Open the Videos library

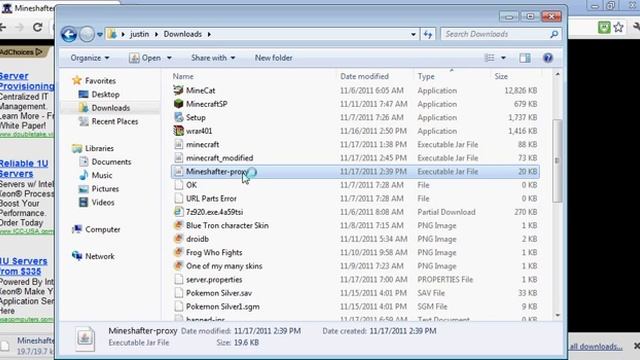pos(102,202)
